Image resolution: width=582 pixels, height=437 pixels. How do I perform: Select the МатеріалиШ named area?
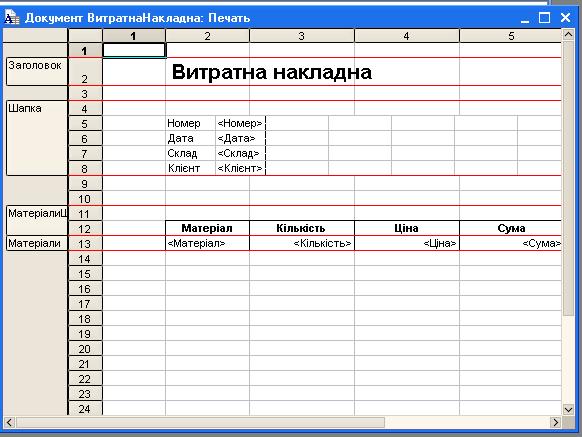coord(37,220)
